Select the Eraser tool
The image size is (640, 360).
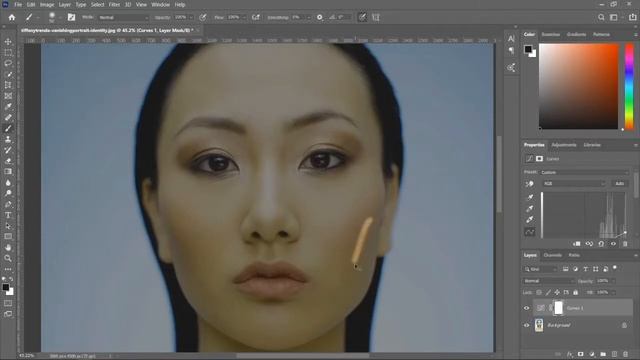tap(8, 161)
